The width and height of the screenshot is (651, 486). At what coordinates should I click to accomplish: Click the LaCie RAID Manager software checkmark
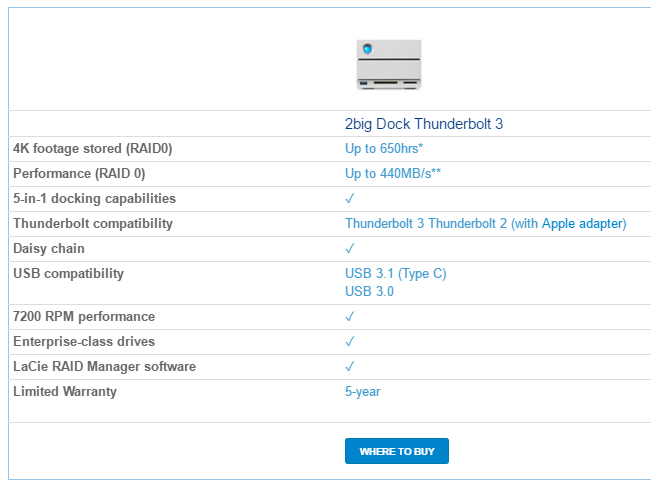pos(350,366)
